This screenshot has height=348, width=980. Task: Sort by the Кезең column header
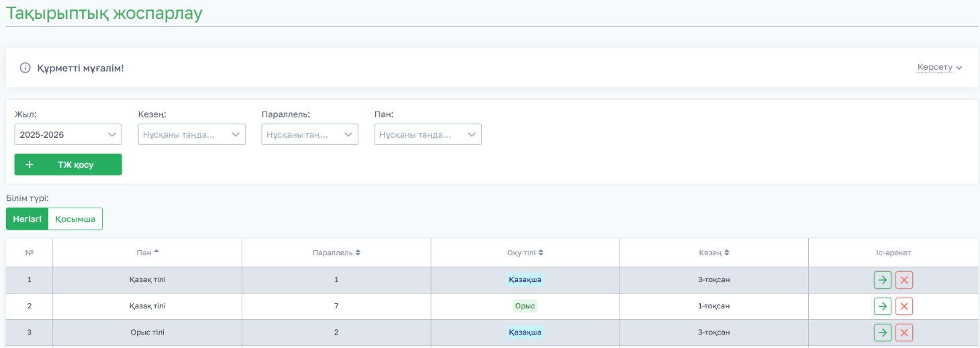tap(714, 253)
